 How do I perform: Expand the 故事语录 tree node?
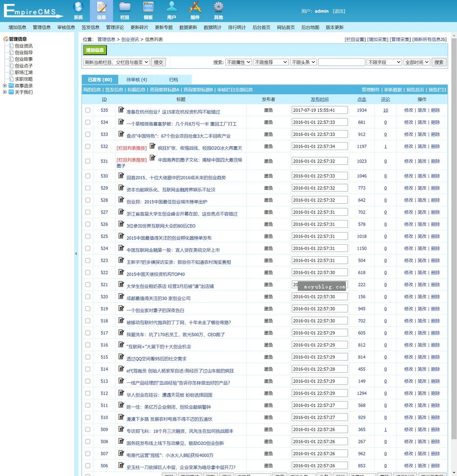coord(5,86)
